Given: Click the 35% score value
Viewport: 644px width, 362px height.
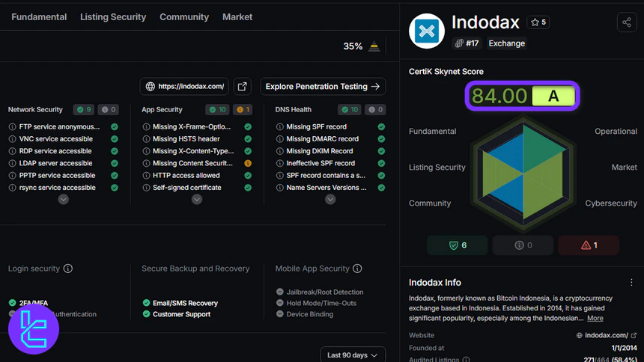Looking at the screenshot, I should pos(353,46).
